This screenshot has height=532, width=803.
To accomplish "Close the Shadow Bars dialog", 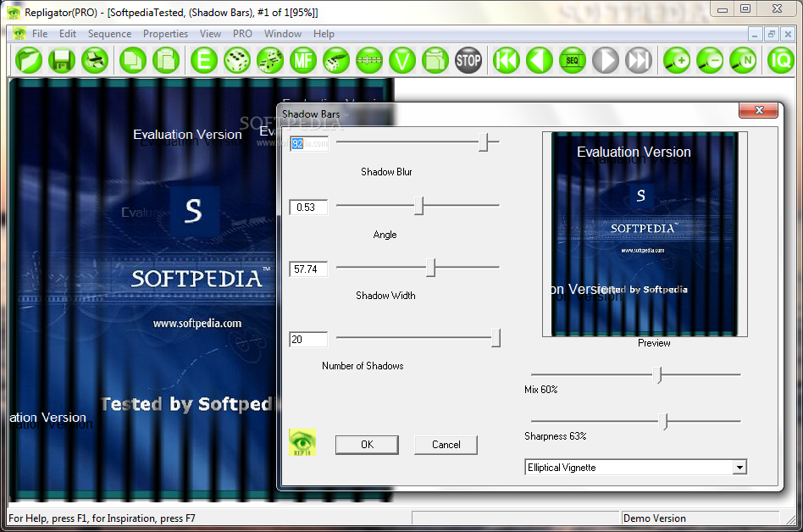I will point(758,110).
